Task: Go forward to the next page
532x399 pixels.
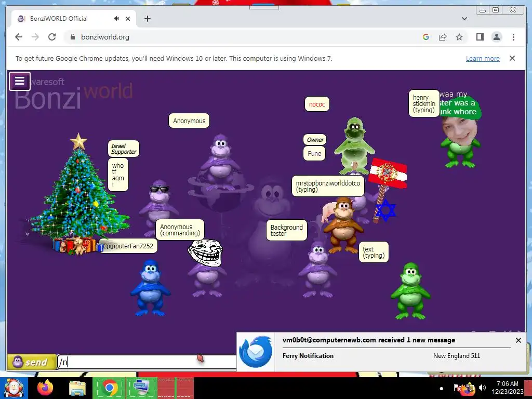Action: (35, 37)
